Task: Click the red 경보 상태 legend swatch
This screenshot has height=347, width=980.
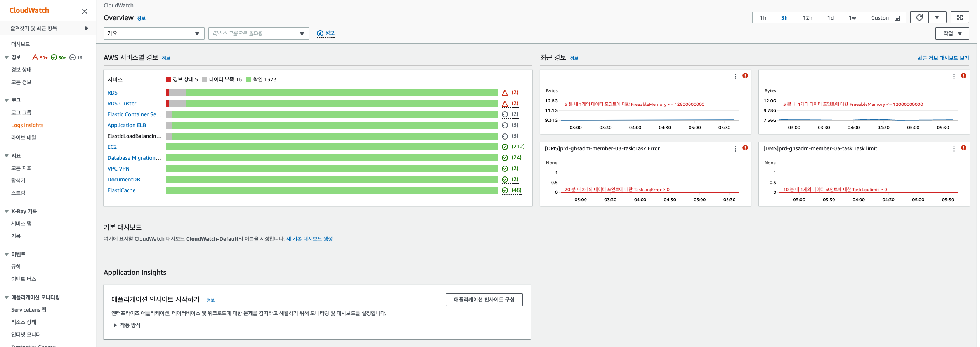Action: click(168, 79)
